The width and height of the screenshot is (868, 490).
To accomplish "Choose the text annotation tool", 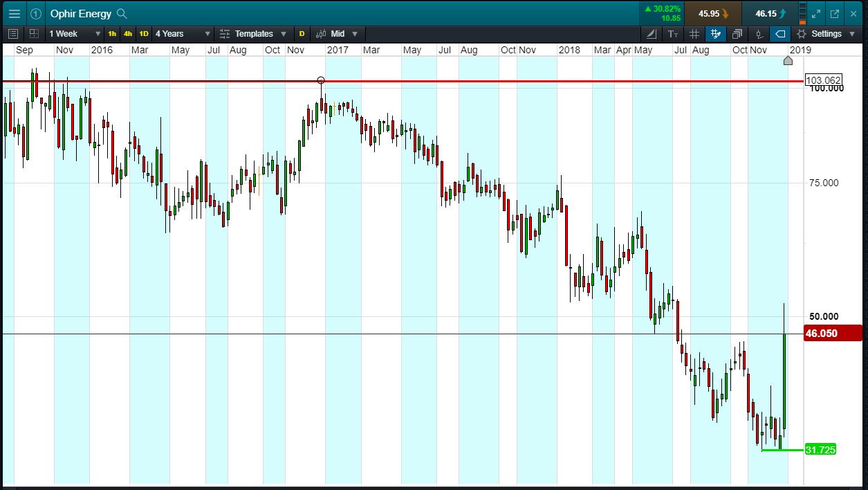I will click(673, 33).
